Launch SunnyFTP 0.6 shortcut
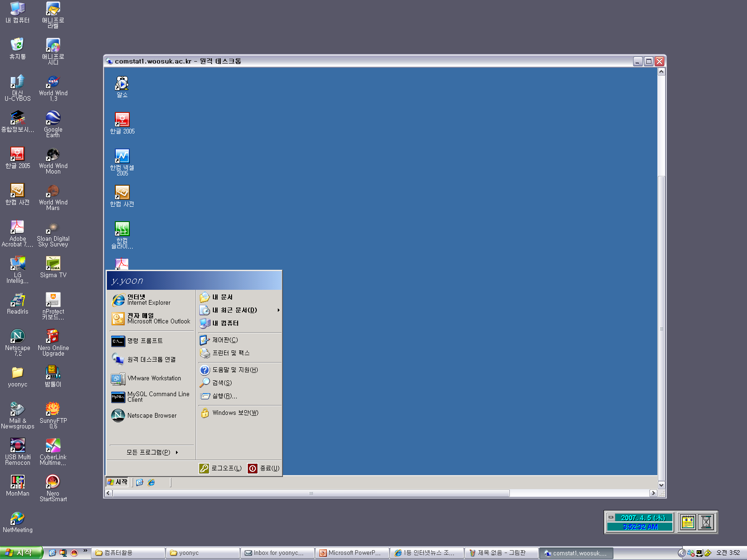Image resolution: width=747 pixels, height=560 pixels. pos(53,415)
